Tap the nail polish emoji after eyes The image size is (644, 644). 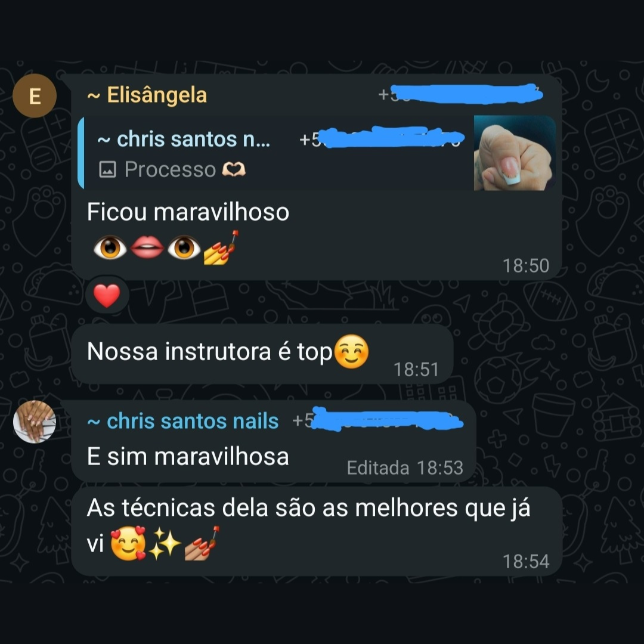click(x=221, y=248)
